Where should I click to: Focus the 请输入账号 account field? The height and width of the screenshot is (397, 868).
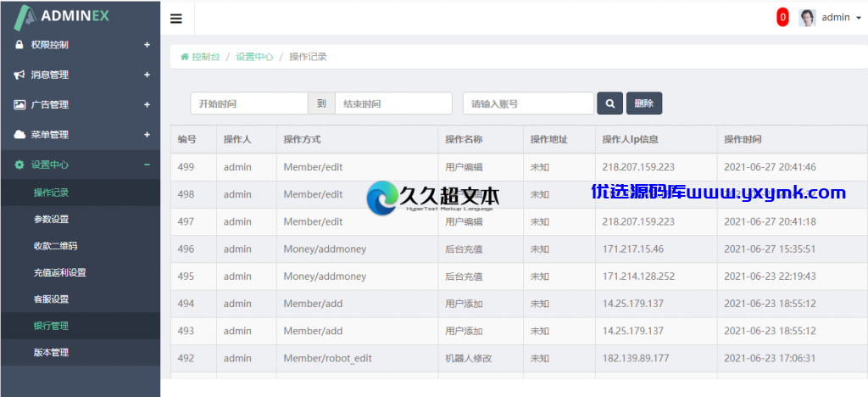tap(528, 103)
